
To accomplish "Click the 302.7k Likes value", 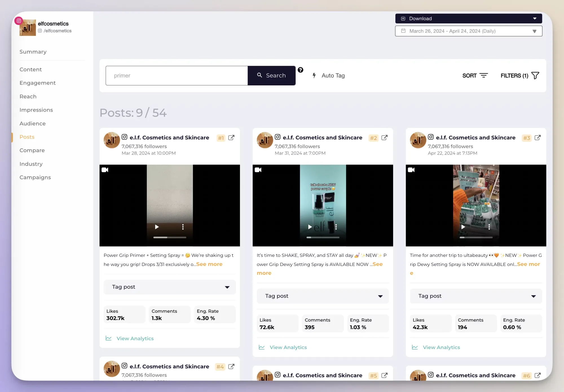I will click(x=115, y=318).
